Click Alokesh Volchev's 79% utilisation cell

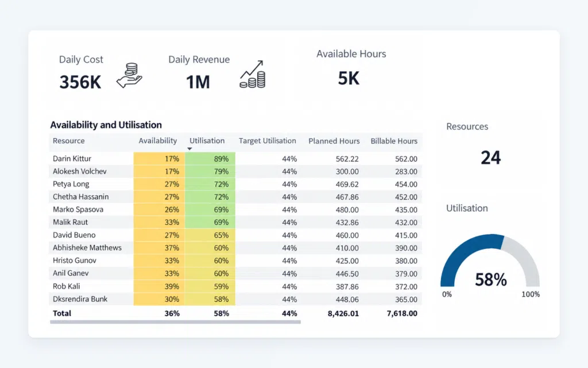(210, 171)
